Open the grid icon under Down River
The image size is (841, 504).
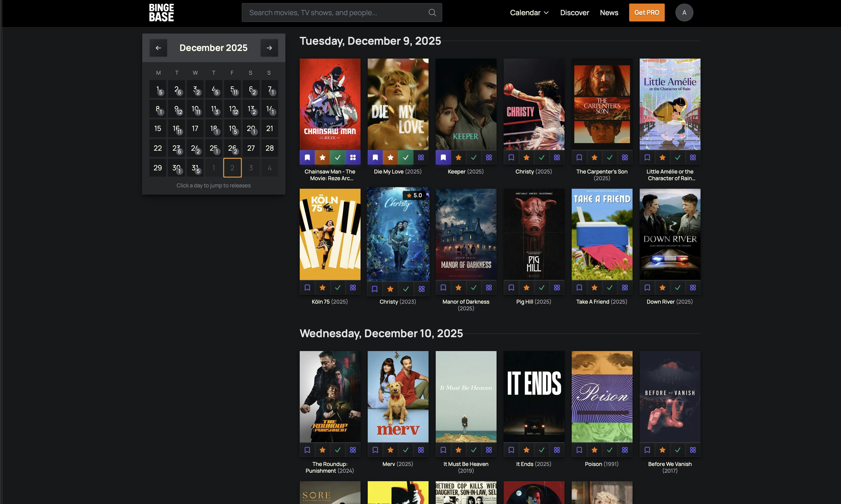click(692, 287)
